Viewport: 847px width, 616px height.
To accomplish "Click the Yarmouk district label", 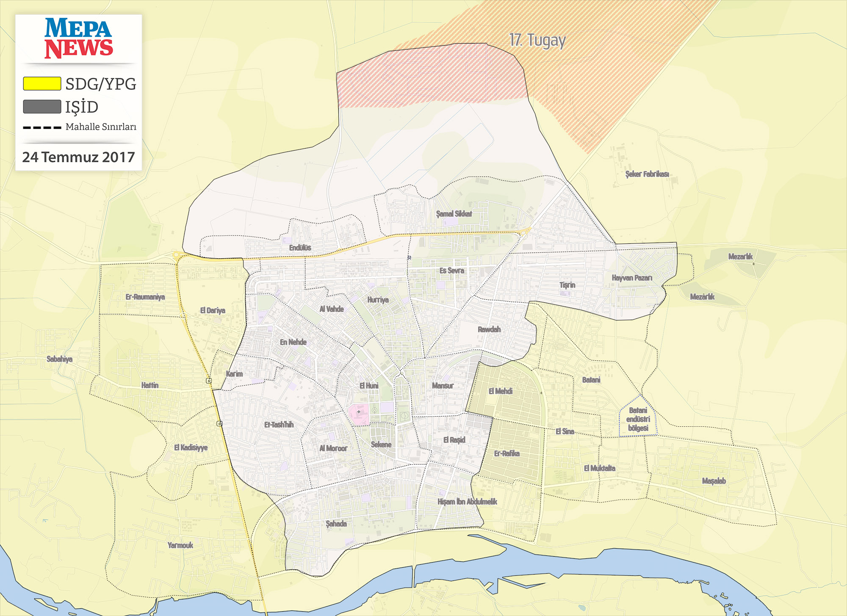I will coord(180,545).
